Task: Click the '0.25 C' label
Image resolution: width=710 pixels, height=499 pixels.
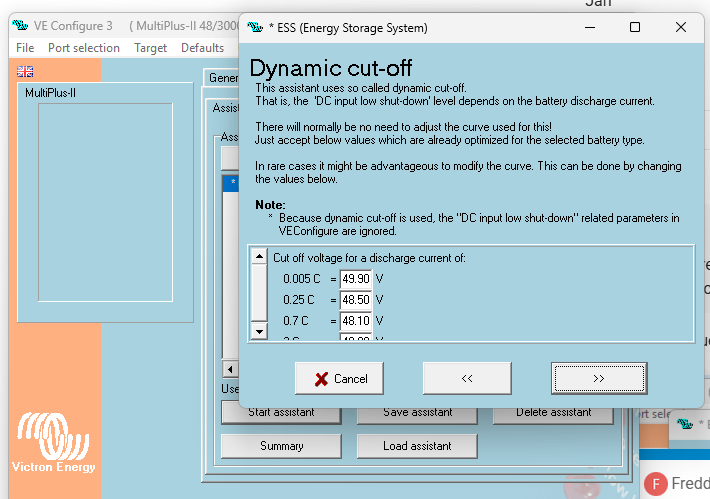Action: pyautogui.click(x=298, y=300)
